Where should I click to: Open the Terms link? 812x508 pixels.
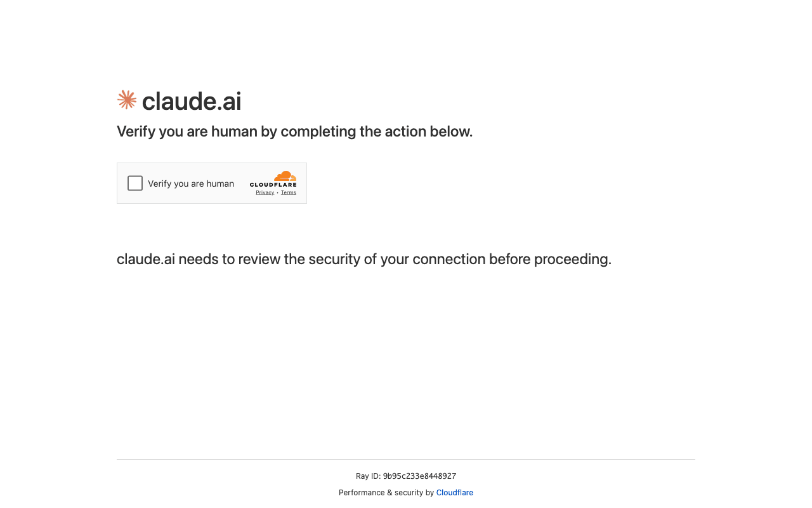click(289, 192)
